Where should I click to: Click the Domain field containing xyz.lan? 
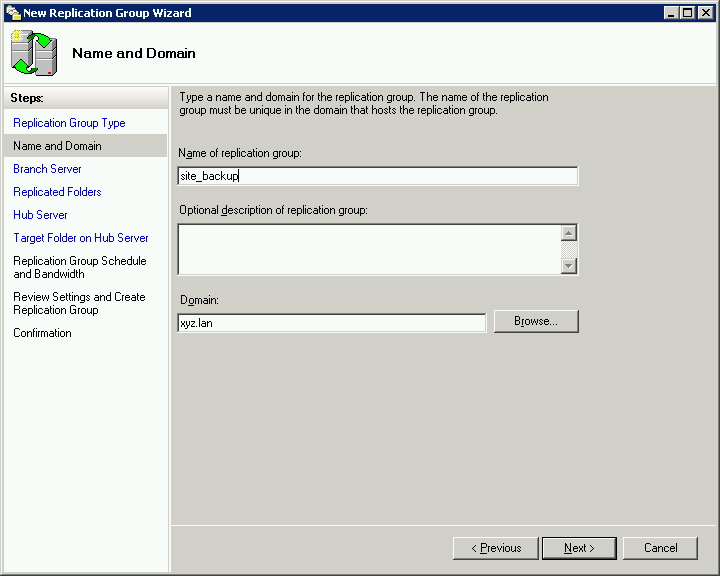pos(331,323)
